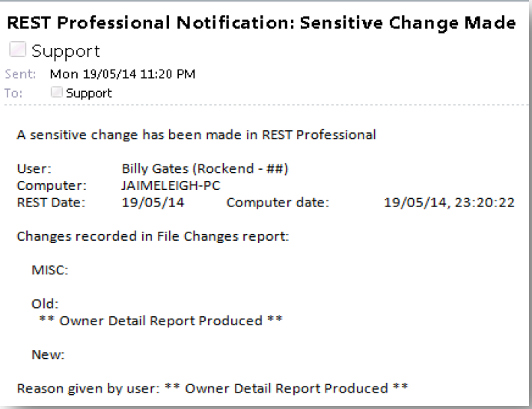532x409 pixels.
Task: Click the Sent: label
Action: pos(20,74)
